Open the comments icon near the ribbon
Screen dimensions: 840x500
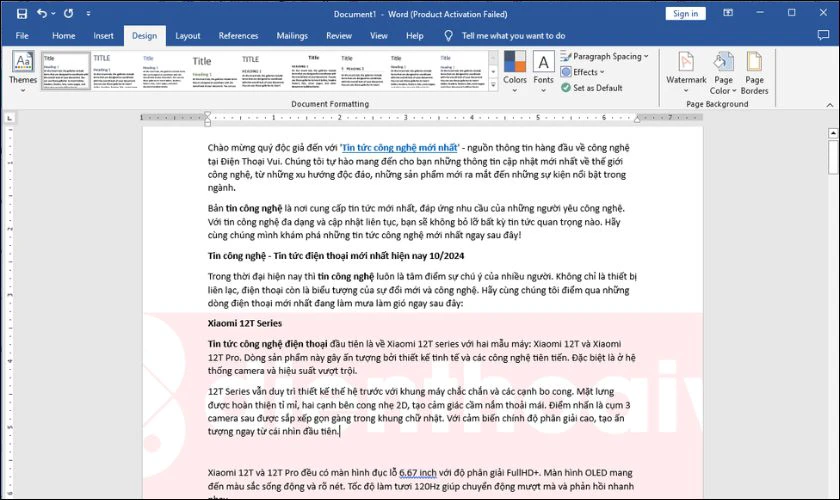(x=823, y=35)
